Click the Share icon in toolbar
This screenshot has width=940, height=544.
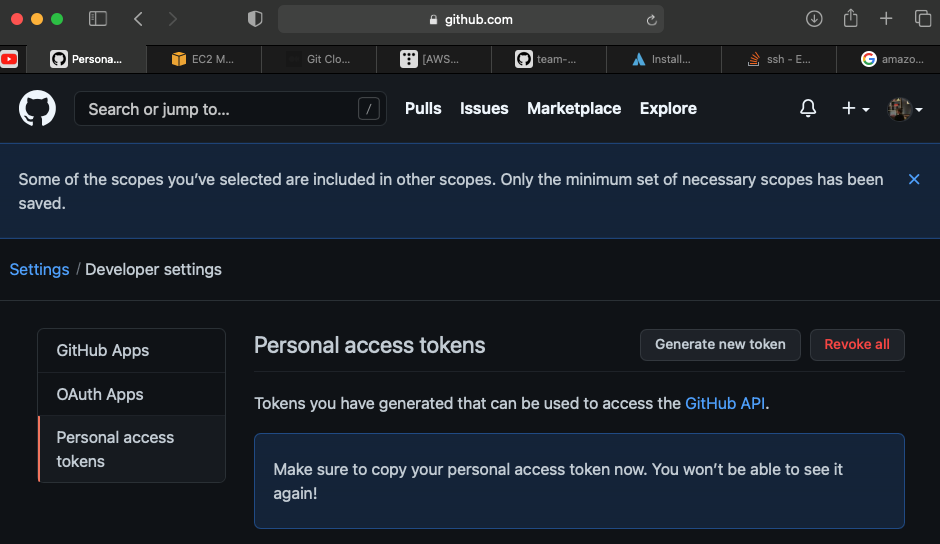[850, 19]
